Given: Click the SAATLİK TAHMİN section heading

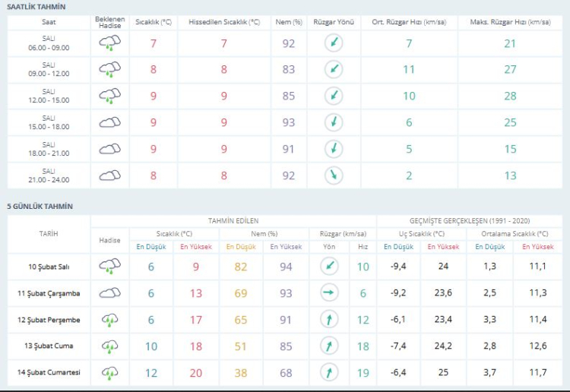Looking at the screenshot, I should pos(36,7).
